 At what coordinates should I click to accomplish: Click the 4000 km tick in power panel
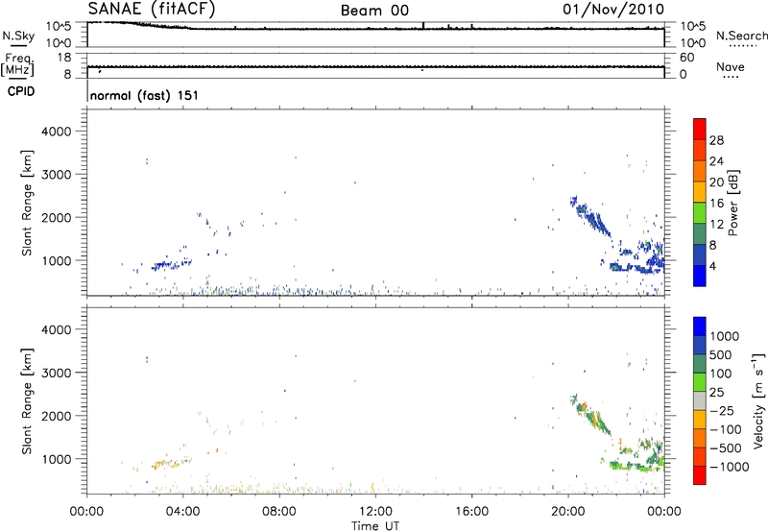(56, 132)
